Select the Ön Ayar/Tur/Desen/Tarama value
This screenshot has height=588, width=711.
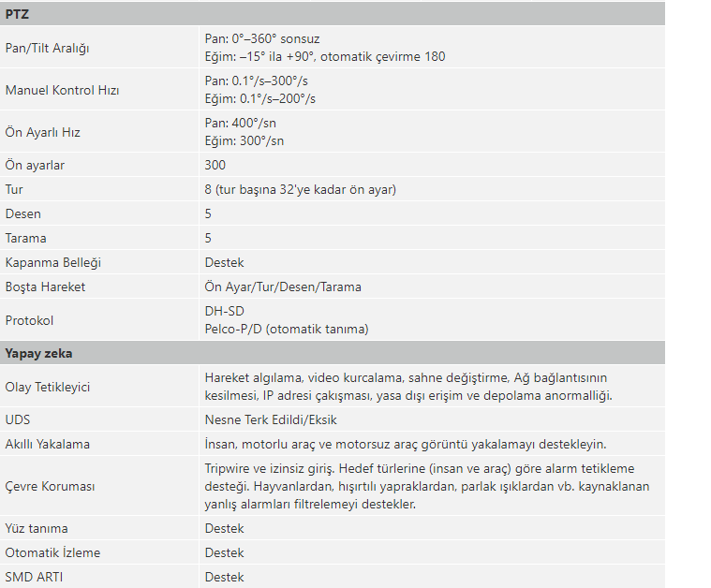[x=283, y=287]
